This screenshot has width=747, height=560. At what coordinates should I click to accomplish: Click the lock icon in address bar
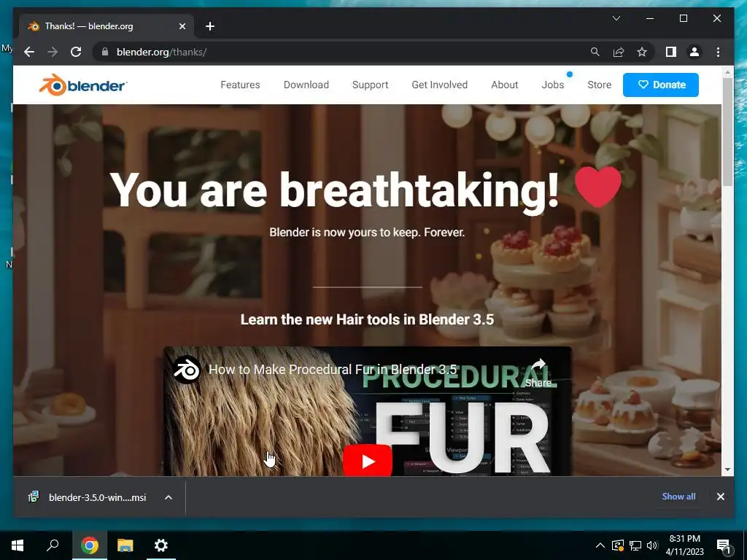point(105,52)
